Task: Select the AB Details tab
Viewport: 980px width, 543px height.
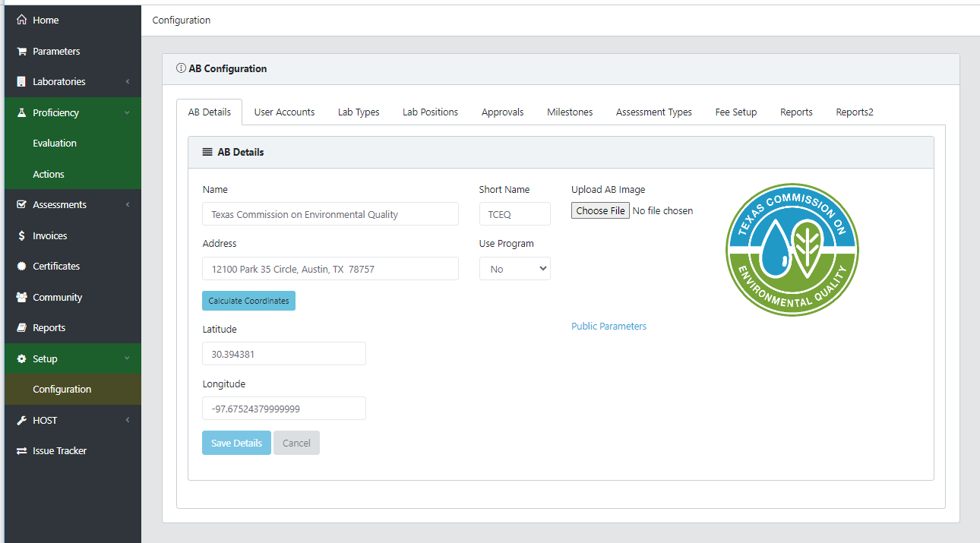Action: pyautogui.click(x=210, y=112)
